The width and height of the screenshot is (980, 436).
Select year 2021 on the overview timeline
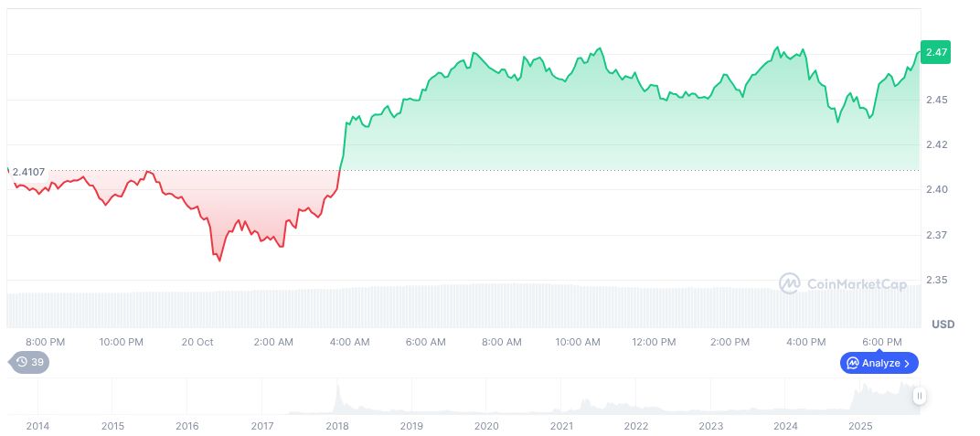click(x=561, y=426)
